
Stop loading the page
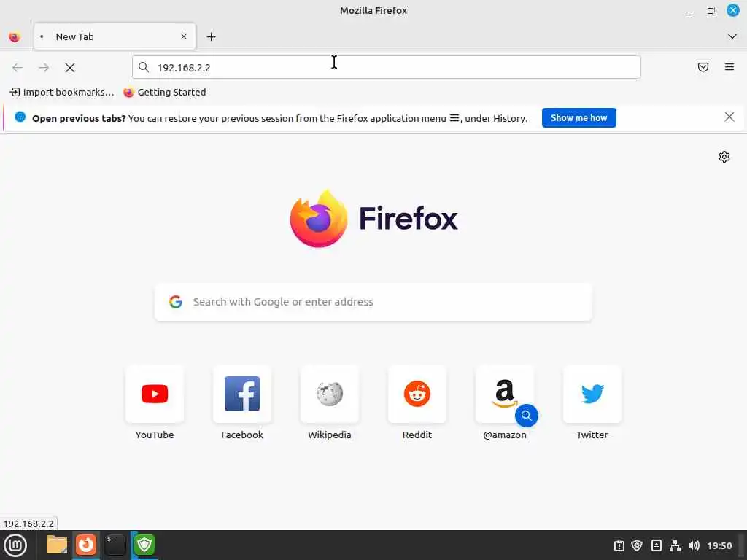(x=70, y=68)
